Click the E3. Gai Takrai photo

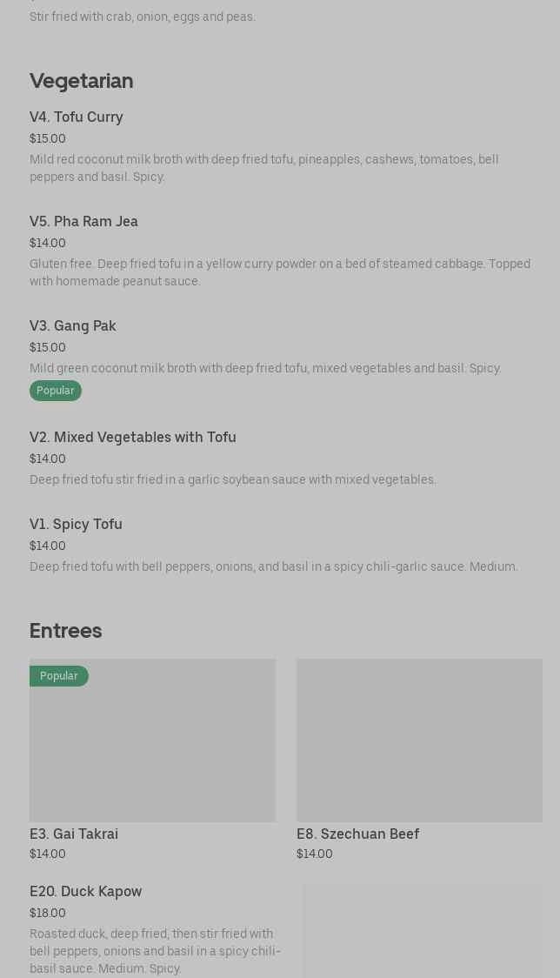click(152, 748)
